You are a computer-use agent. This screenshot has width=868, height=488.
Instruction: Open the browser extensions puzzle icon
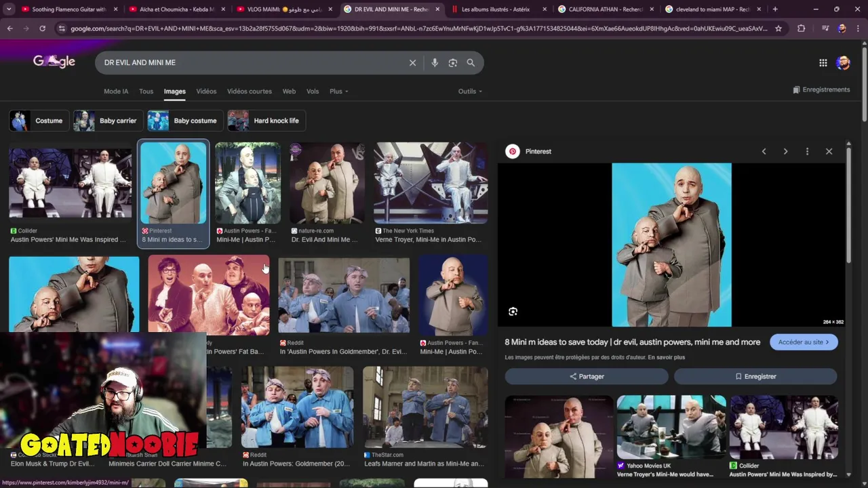point(802,28)
